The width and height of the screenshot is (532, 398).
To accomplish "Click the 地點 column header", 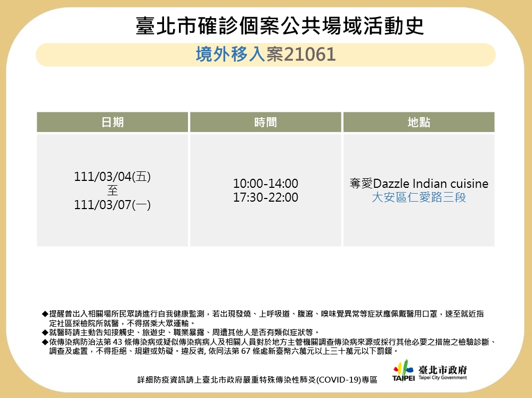I will coord(419,122).
